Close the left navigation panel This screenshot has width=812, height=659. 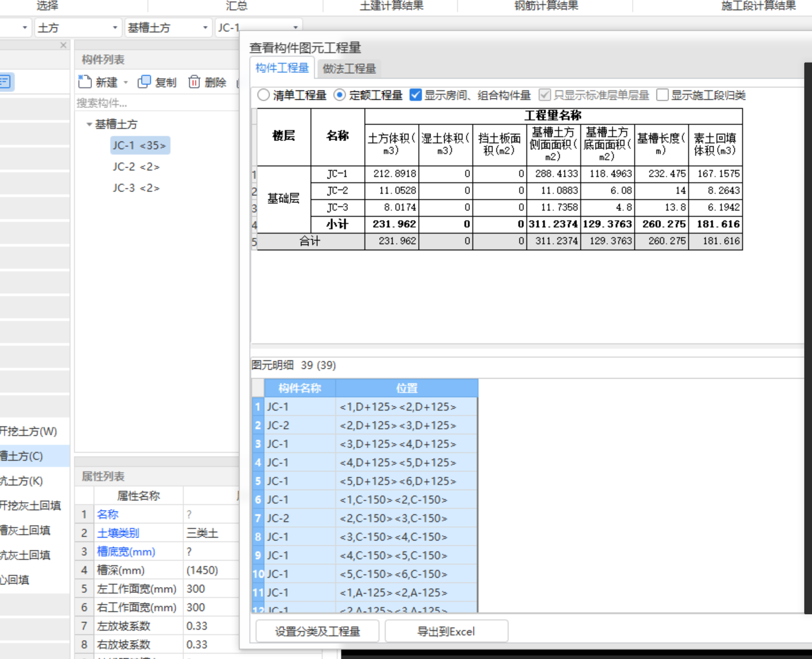click(64, 45)
